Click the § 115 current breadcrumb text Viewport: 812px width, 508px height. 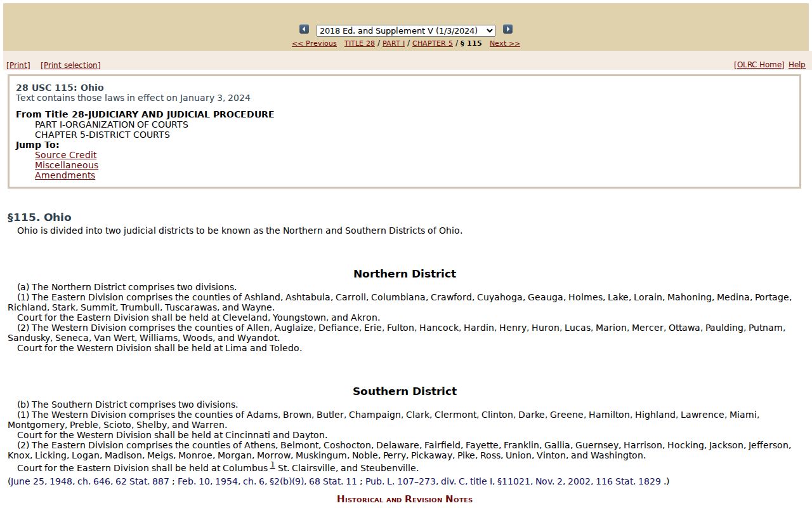[x=471, y=43]
